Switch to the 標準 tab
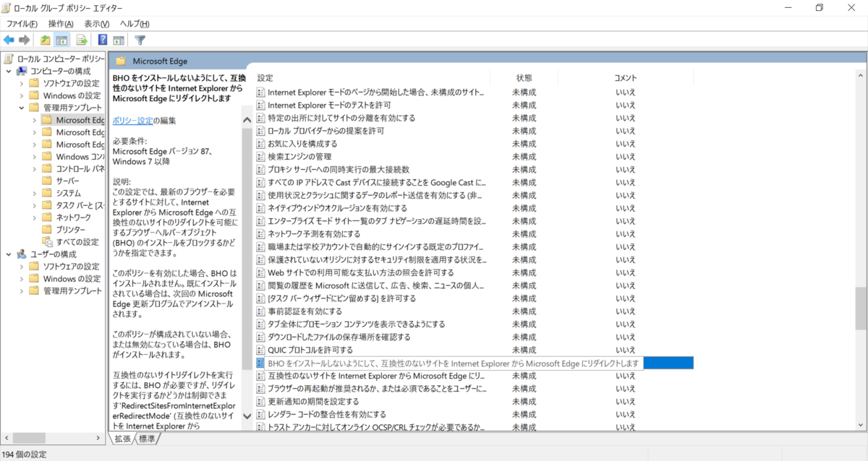Viewport: 868px width, 461px height. click(146, 439)
